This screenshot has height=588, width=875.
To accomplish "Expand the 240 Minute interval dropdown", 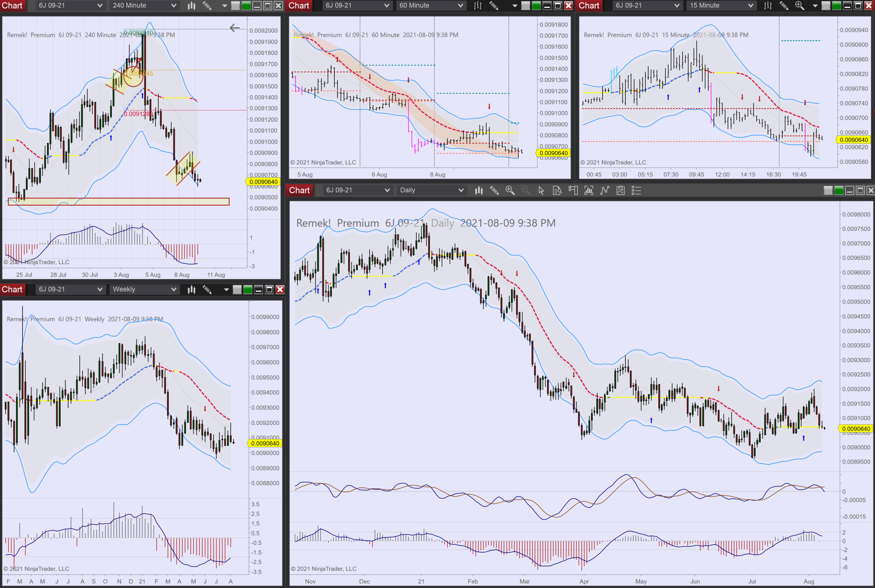I will (x=174, y=6).
